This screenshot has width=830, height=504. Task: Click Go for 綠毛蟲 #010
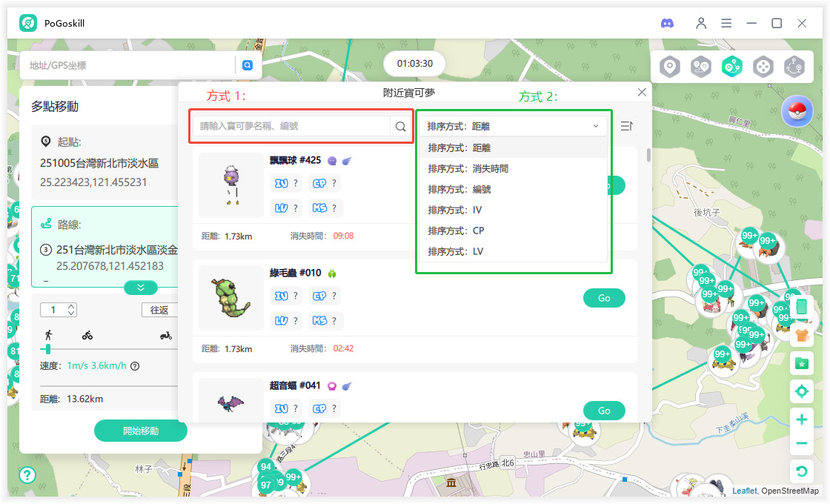tap(604, 298)
